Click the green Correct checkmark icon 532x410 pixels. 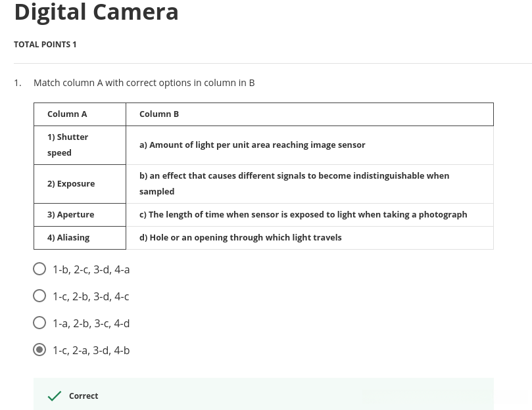pyautogui.click(x=55, y=396)
